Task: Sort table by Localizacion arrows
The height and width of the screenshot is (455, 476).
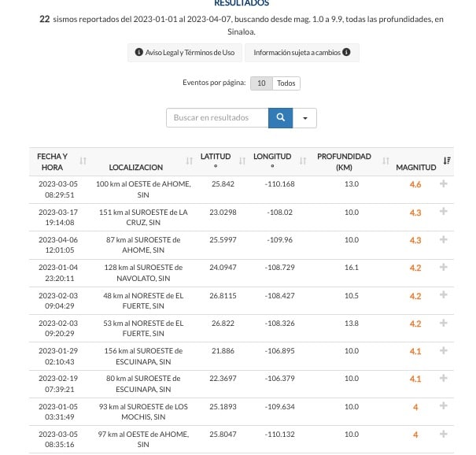Action: (189, 161)
